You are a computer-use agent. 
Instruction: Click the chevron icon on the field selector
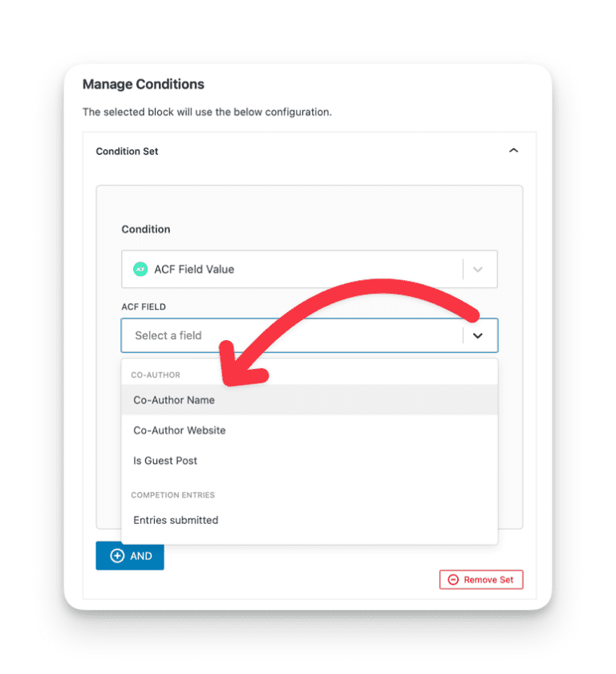pos(480,335)
